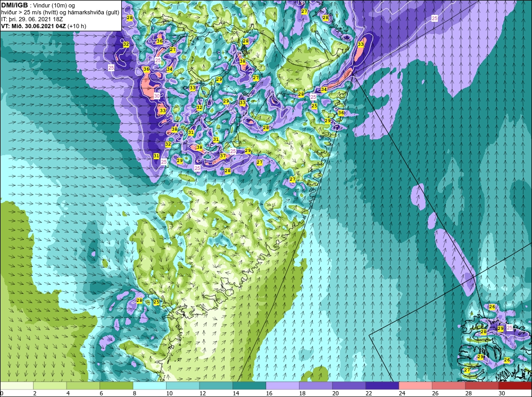Click the legend scale value 22
Screen dimensions: 532x397
[x=369, y=393]
